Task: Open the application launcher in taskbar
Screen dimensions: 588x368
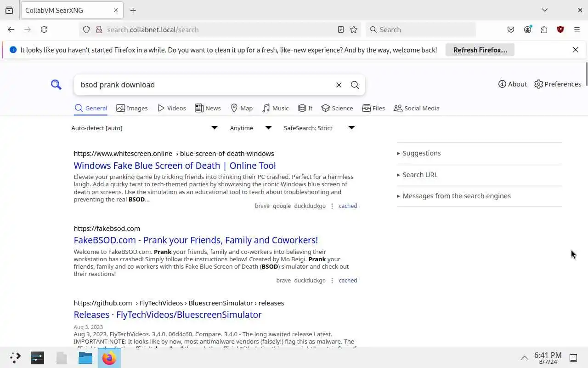Action: coord(15,357)
